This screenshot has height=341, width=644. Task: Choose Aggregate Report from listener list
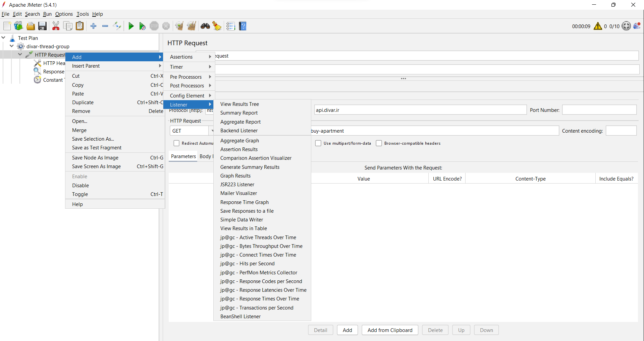pyautogui.click(x=262, y=122)
